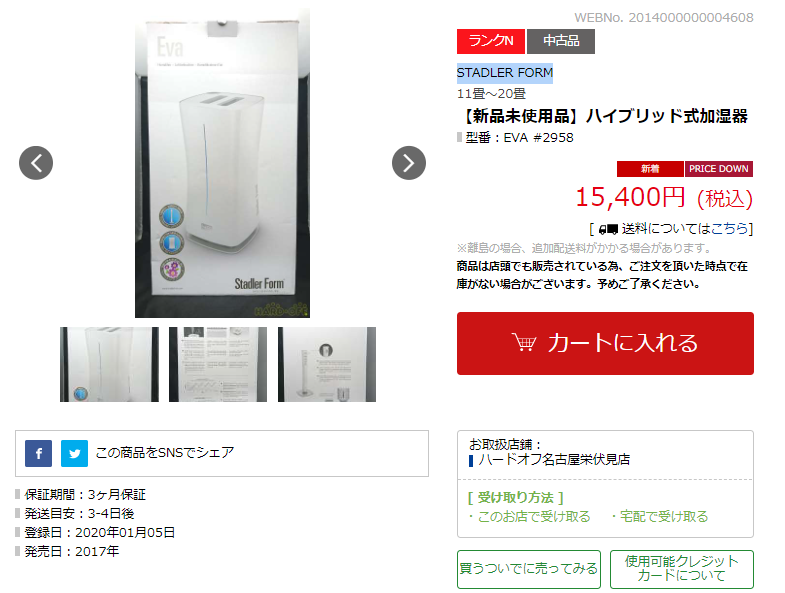The width and height of the screenshot is (785, 593).
Task: Show the previous product image
Action: pos(36,163)
